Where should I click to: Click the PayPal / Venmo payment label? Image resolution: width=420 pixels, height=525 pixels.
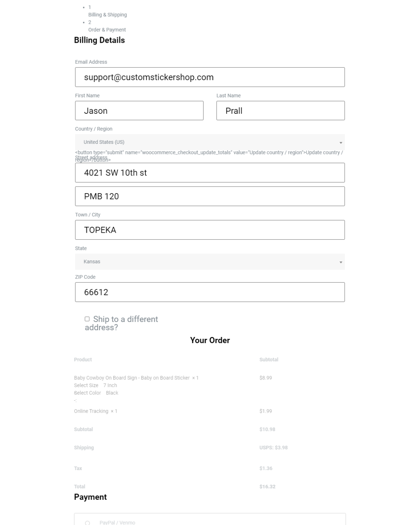[x=117, y=523]
